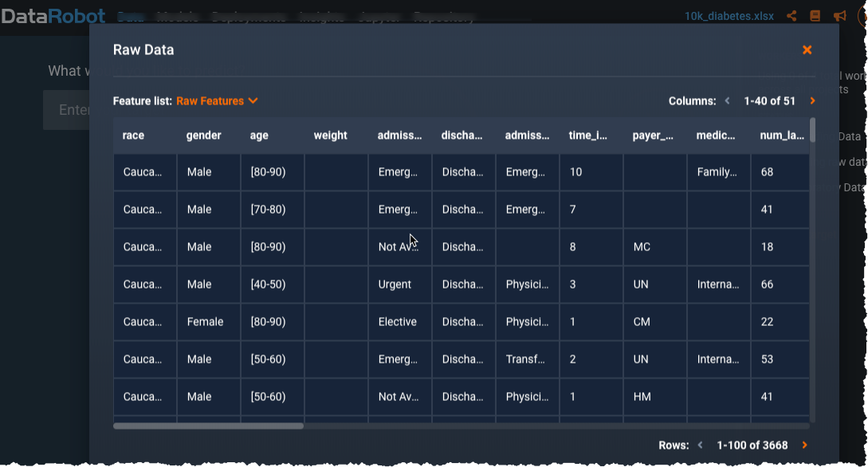The width and height of the screenshot is (868, 467).
Task: Click the share icon in header
Action: click(x=791, y=16)
